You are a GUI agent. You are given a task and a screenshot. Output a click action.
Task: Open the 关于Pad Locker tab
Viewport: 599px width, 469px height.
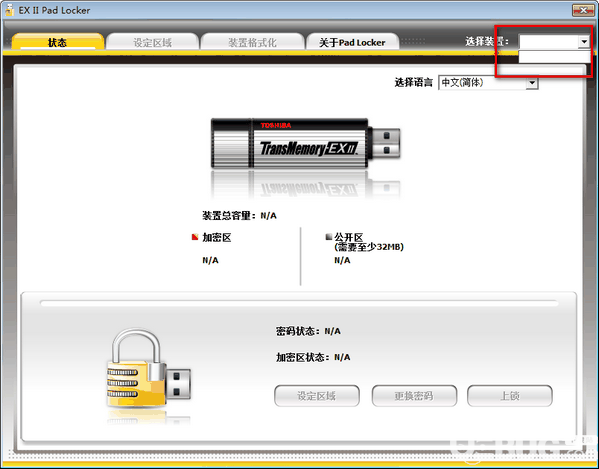(x=352, y=42)
